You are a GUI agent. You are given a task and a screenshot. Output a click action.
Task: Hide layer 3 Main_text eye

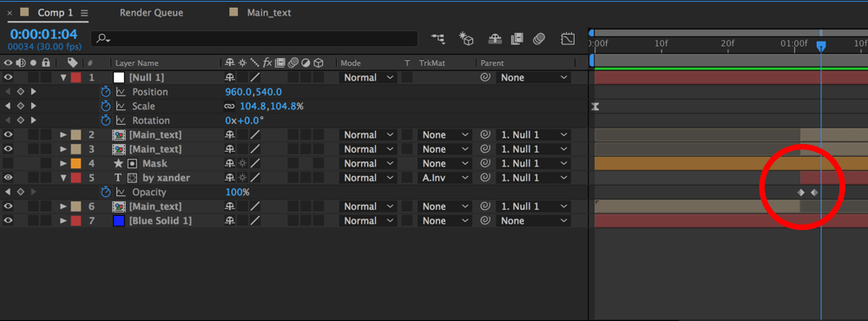click(x=8, y=149)
